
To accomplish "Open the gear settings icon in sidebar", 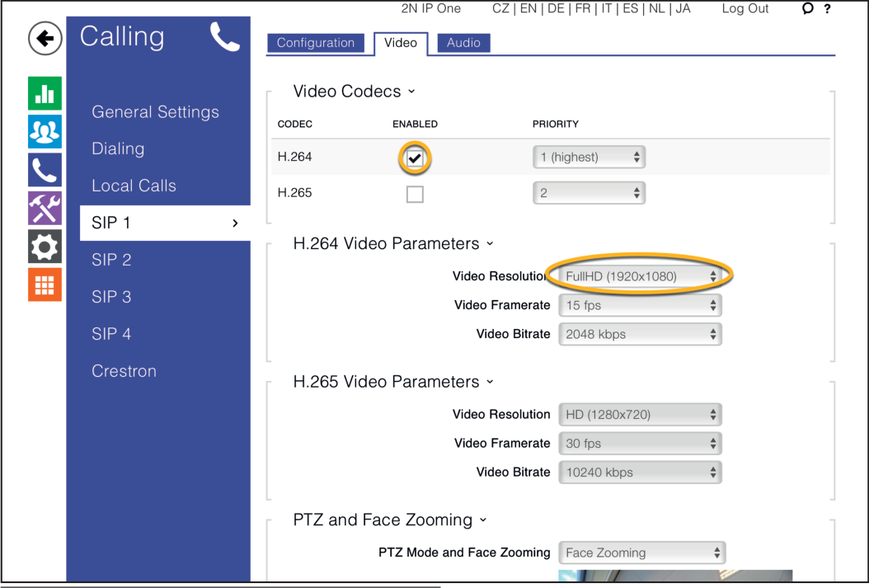I will click(x=44, y=245).
